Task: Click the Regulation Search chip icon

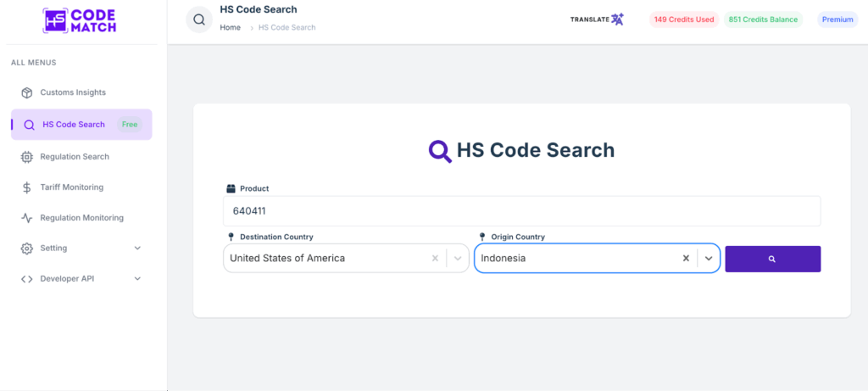Action: (x=27, y=157)
